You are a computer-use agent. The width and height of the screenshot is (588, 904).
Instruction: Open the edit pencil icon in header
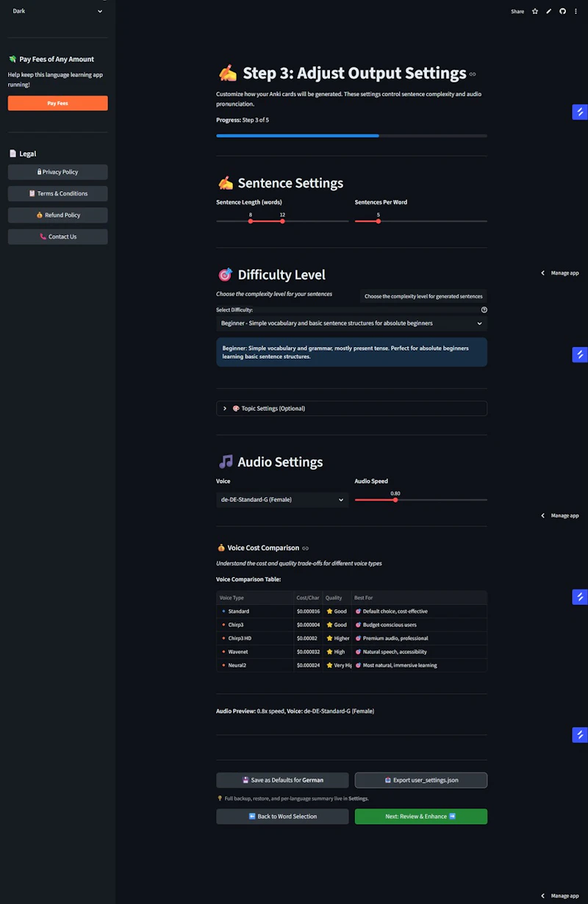(x=549, y=11)
